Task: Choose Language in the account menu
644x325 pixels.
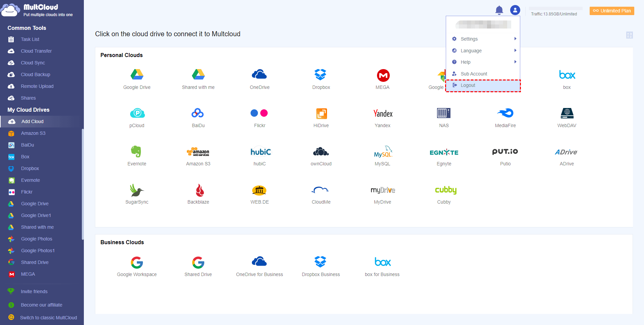Action: pyautogui.click(x=483, y=51)
